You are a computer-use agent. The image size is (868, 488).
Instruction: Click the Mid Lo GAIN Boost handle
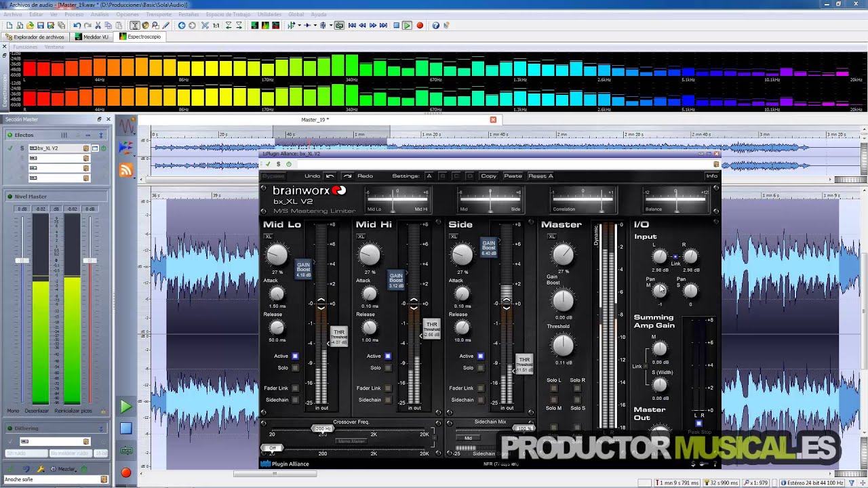pos(302,270)
